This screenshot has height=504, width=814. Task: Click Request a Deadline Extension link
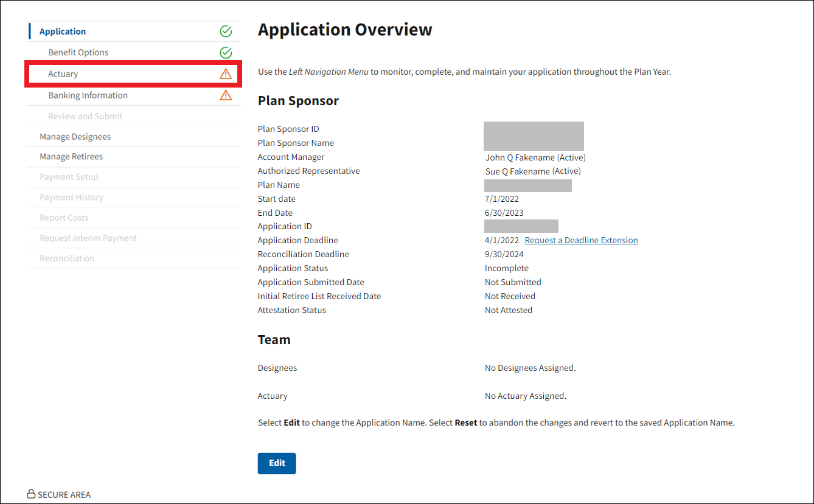tap(581, 240)
